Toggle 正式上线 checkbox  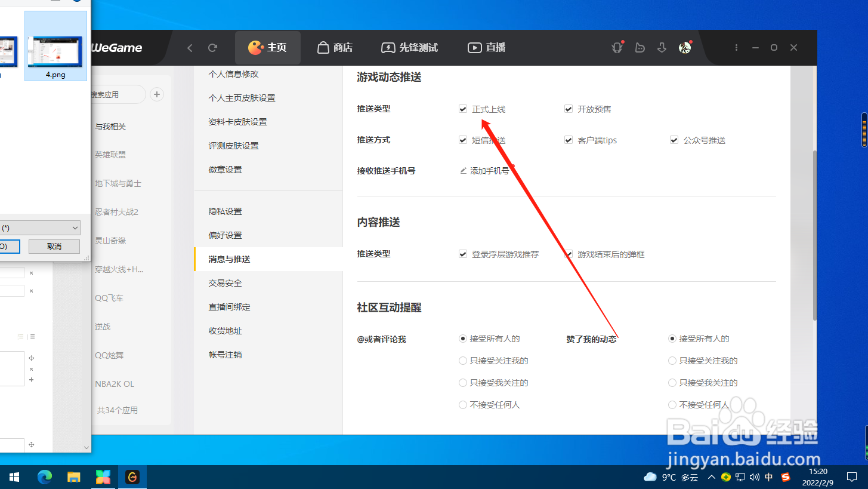(x=463, y=109)
